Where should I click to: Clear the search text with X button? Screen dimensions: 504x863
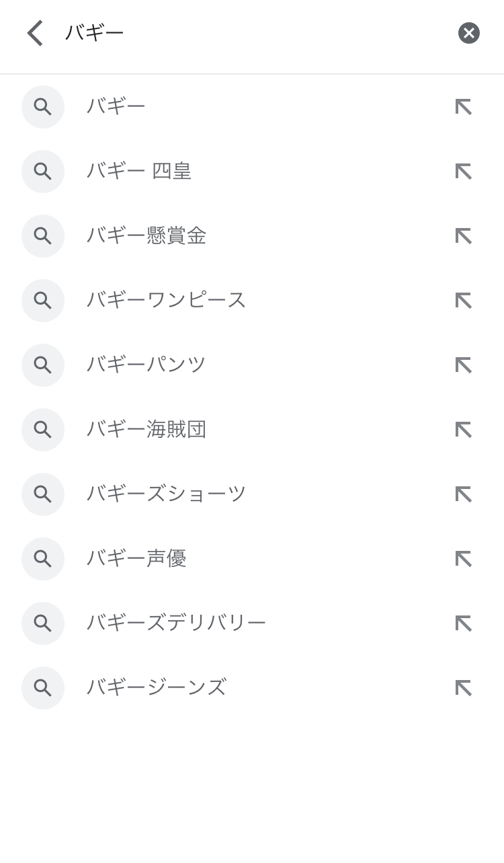click(468, 33)
